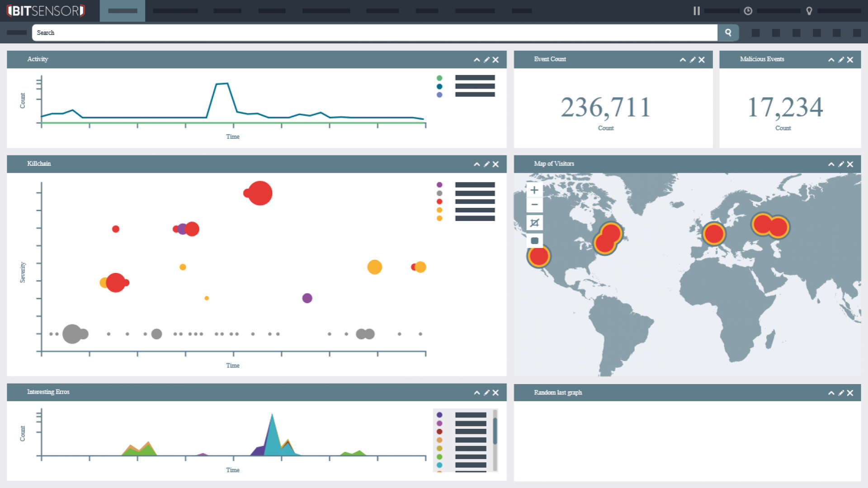Screen dimensions: 868x488
Task: Edit the Map of Visitors panel
Action: tap(841, 164)
